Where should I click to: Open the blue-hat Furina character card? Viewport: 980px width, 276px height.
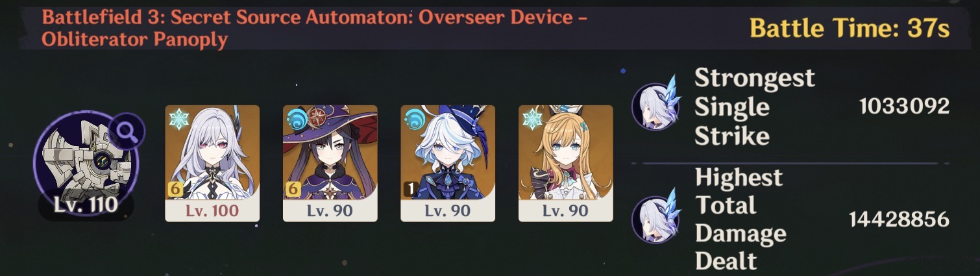pyautogui.click(x=448, y=164)
